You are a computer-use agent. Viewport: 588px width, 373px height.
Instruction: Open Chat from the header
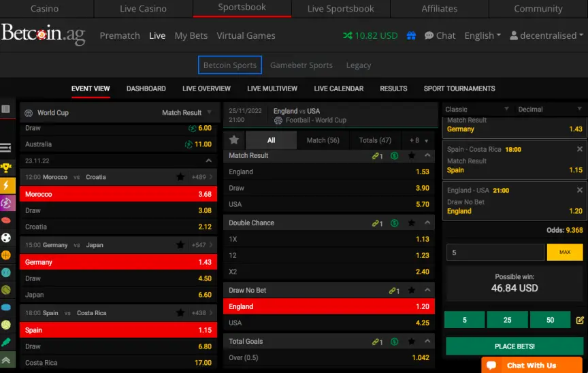click(440, 35)
